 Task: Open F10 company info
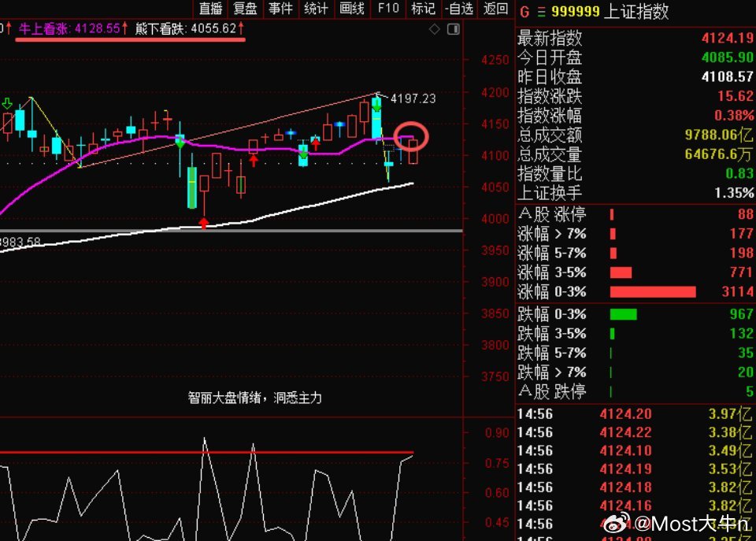coord(388,9)
